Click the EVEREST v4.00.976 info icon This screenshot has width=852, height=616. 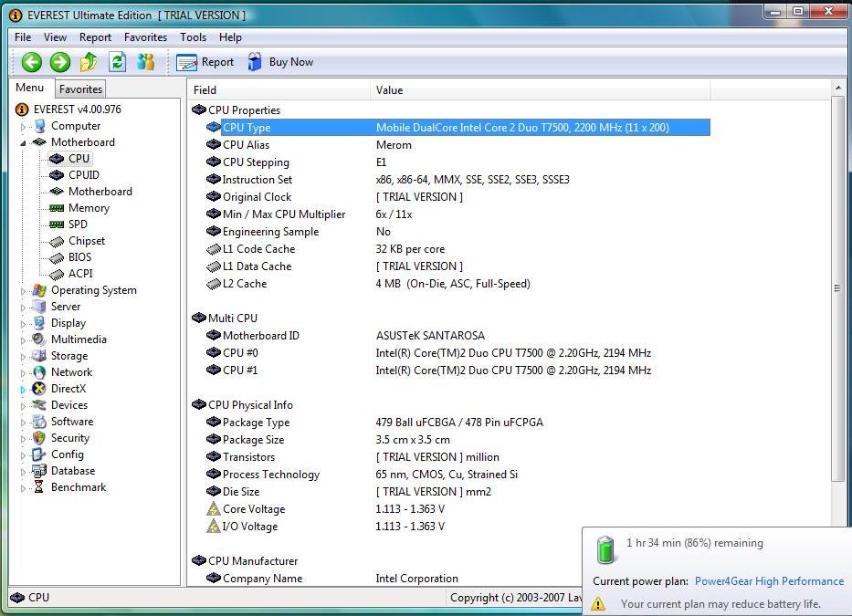(x=22, y=110)
